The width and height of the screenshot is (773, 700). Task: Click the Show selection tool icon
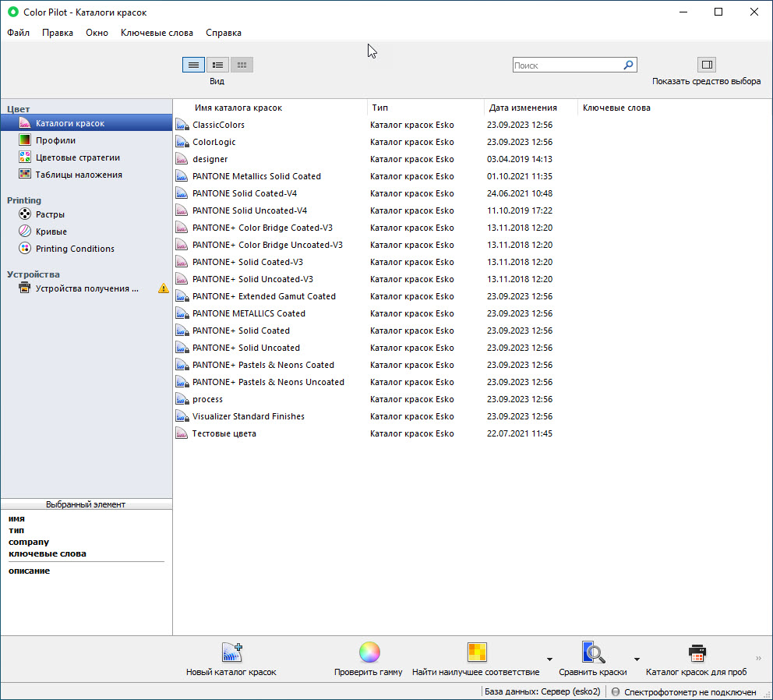coord(707,65)
